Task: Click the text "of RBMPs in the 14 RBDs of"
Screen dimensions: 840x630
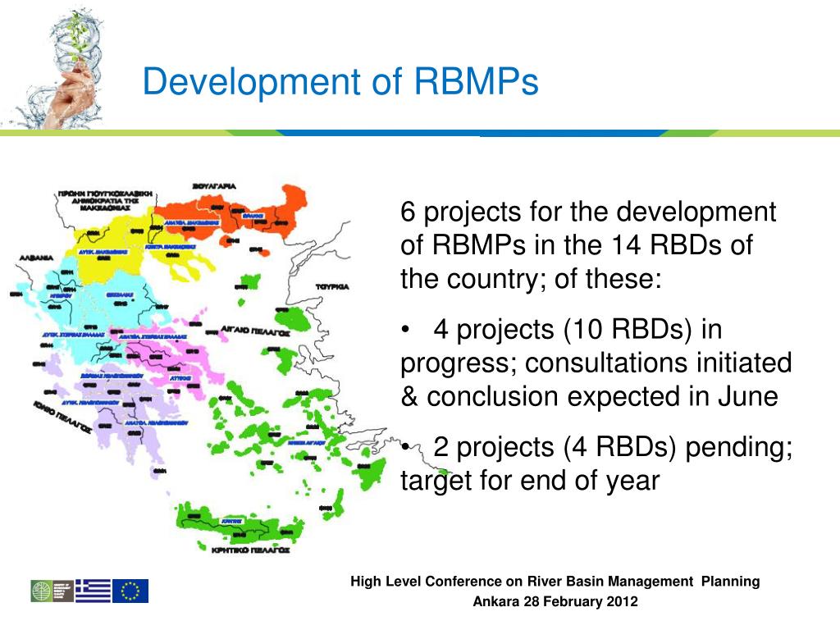Action: [577, 245]
